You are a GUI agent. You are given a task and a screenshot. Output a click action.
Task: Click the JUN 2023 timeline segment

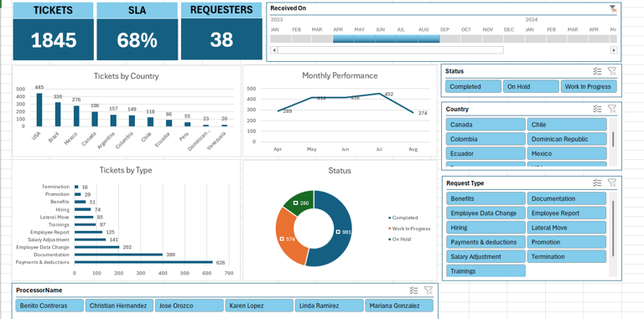pyautogui.click(x=386, y=39)
